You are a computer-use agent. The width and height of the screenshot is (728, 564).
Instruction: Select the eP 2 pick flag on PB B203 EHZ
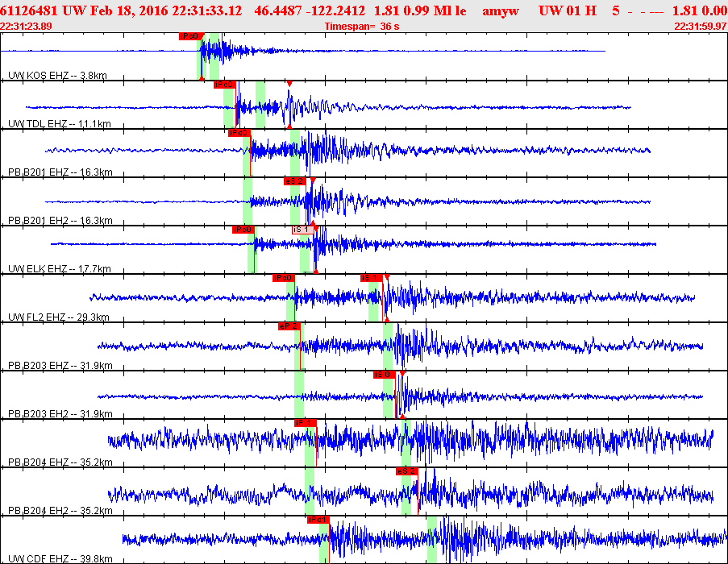[289, 326]
